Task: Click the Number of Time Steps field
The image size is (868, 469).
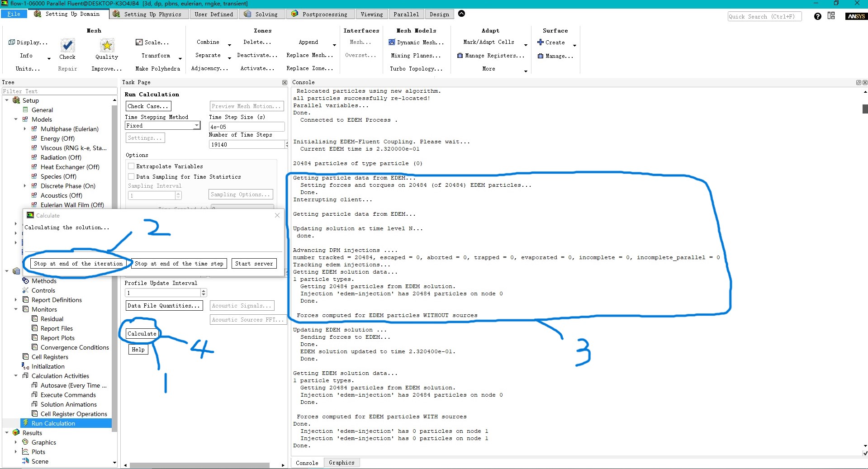Action: pyautogui.click(x=247, y=145)
